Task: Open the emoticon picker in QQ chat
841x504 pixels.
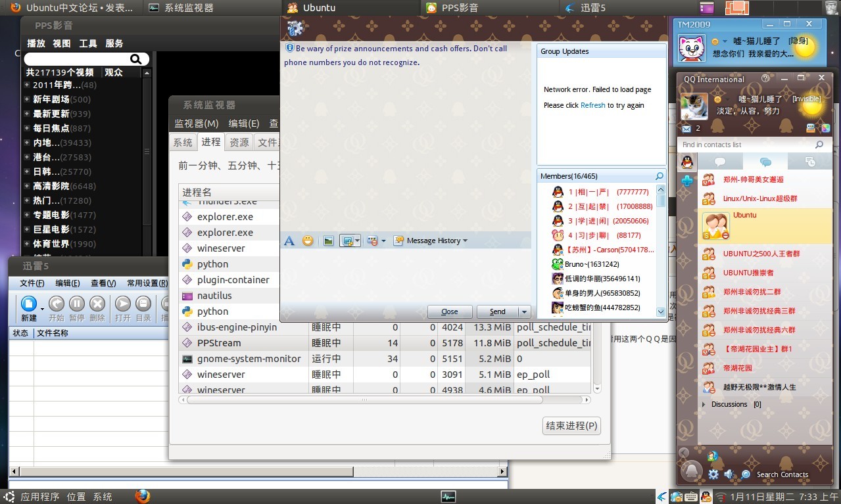Action: [308, 241]
